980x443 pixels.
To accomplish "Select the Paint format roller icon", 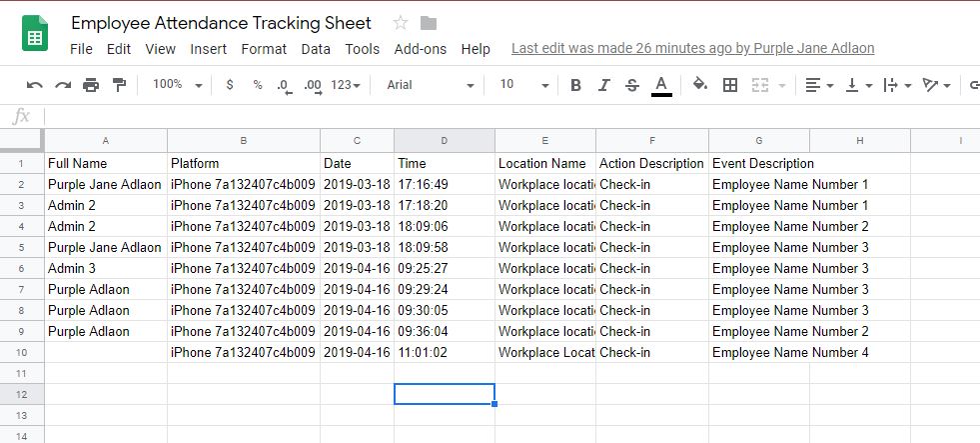I will (119, 85).
